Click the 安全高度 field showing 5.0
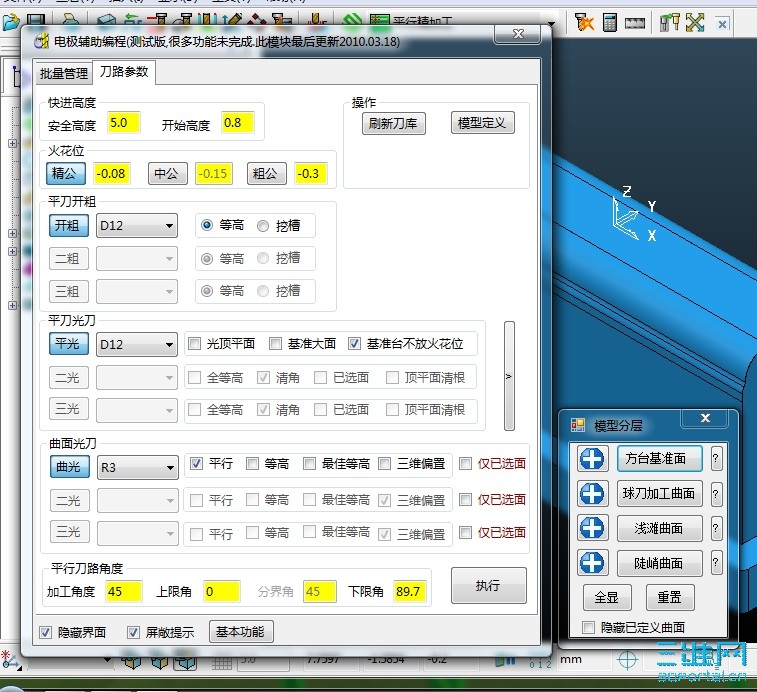 pyautogui.click(x=124, y=123)
